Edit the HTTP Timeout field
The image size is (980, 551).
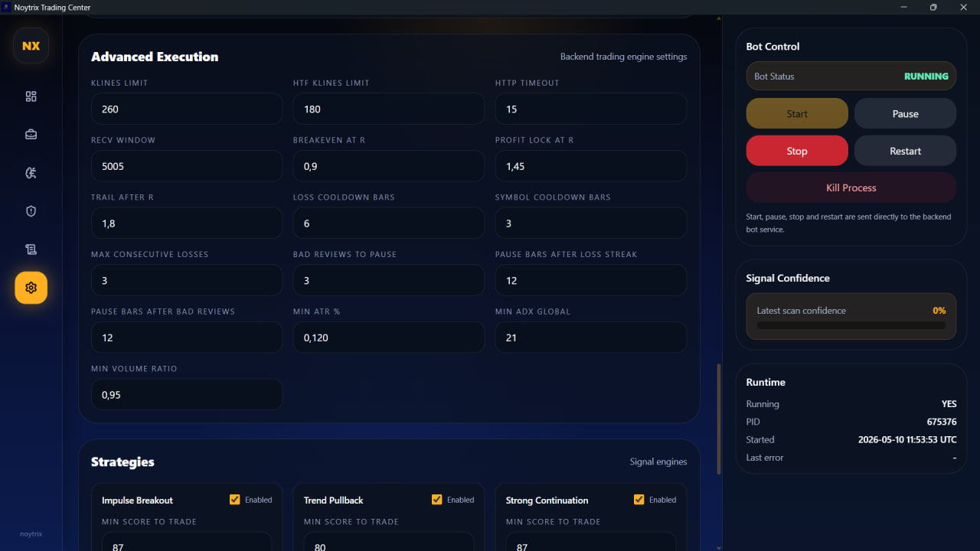point(591,109)
